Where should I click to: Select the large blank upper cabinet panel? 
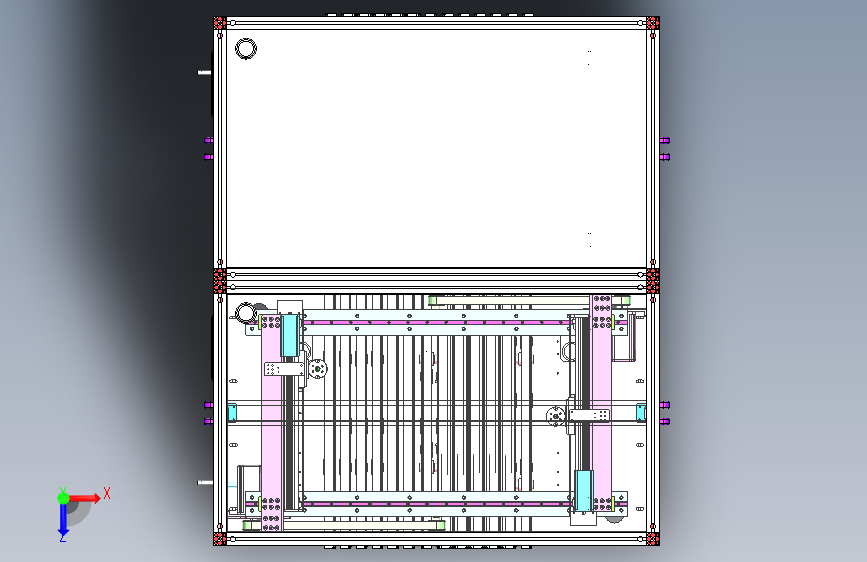pos(436,149)
